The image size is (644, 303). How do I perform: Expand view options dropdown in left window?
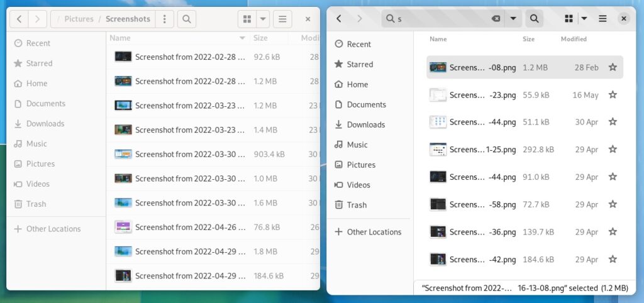point(263,19)
